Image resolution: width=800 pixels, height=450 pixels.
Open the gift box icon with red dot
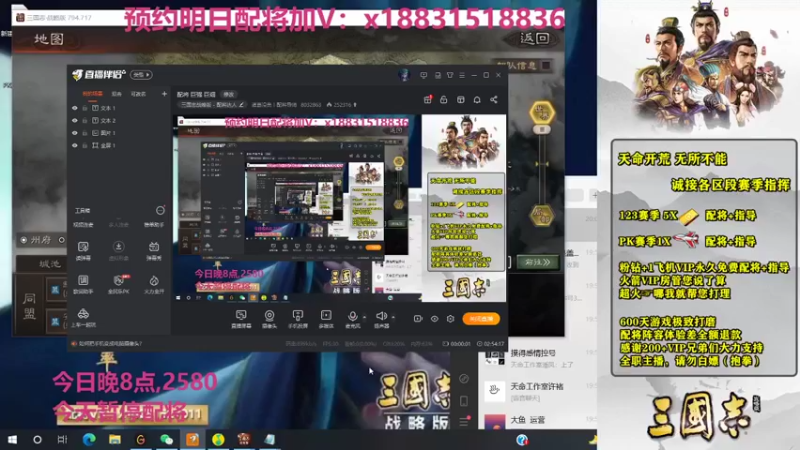[428, 99]
